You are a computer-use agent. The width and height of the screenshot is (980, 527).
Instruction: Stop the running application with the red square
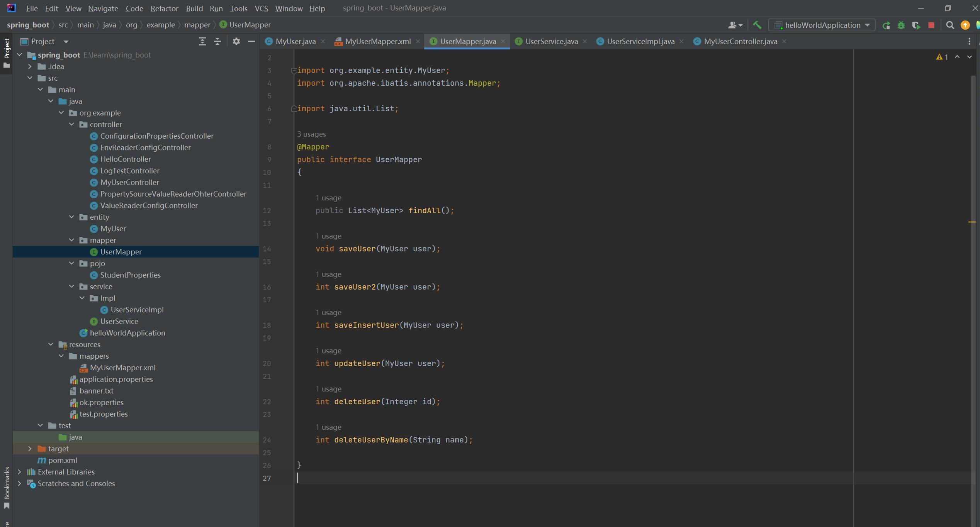pos(931,25)
